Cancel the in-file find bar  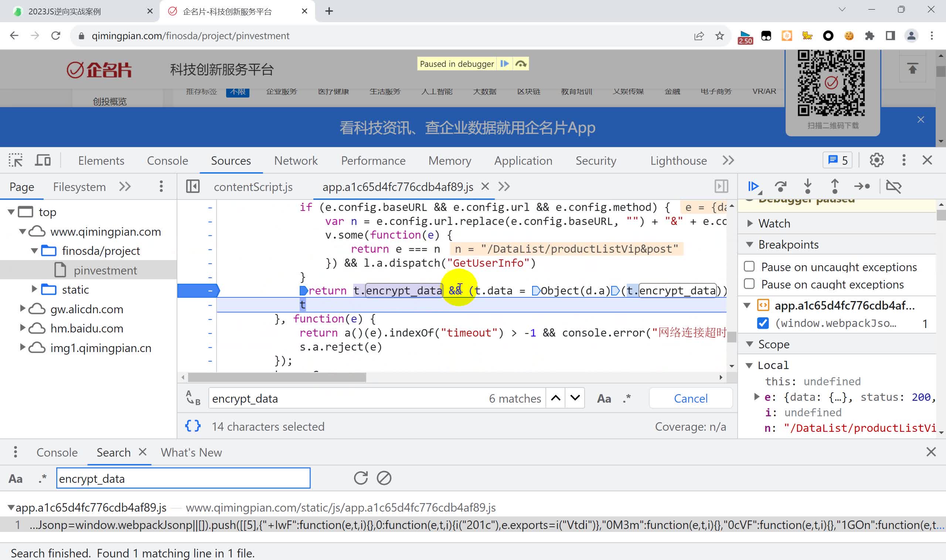click(x=690, y=399)
